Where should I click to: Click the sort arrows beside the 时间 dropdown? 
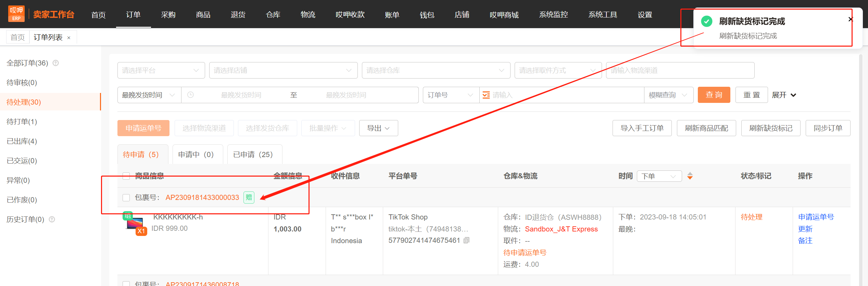(690, 176)
